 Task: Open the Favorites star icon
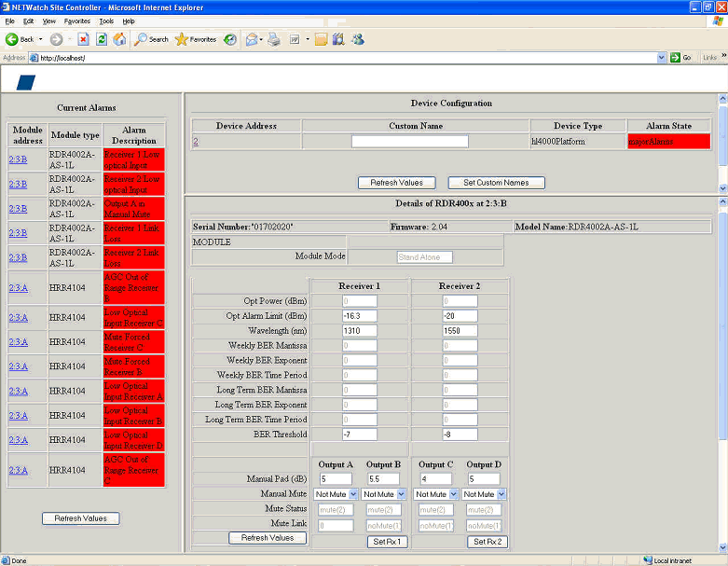click(182, 39)
